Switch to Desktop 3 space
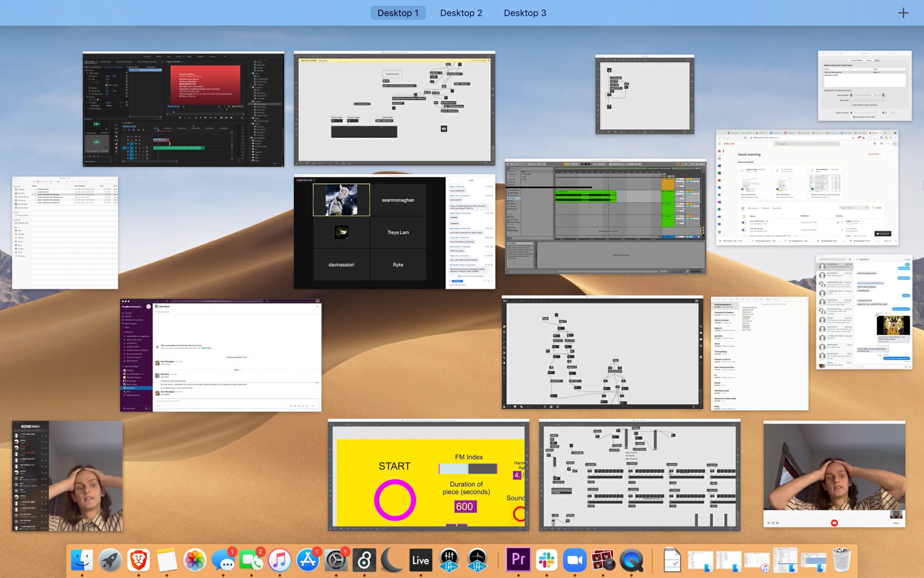 point(525,13)
